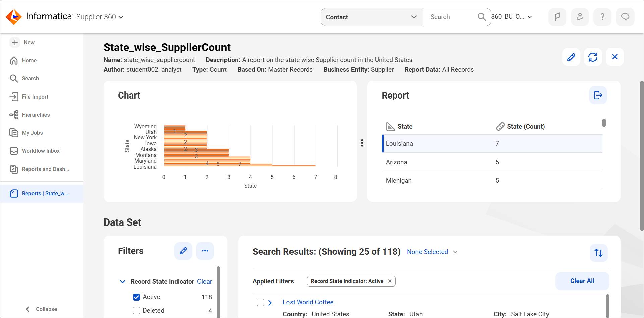
Task: Remove the Record State Indicator: Active filter chip
Action: pyautogui.click(x=390, y=281)
